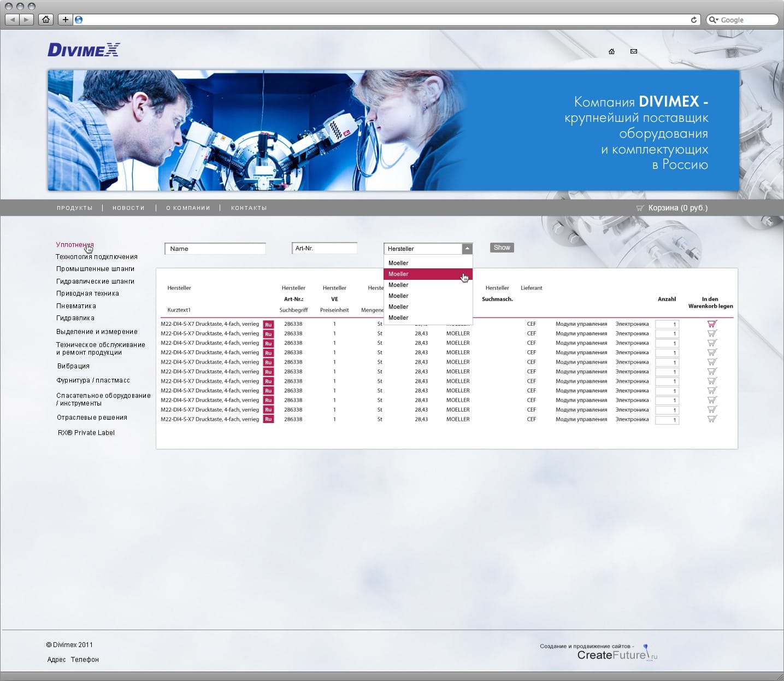Click the Suchbegriff column header
Screen dimensions: 784x681
[x=293, y=310]
